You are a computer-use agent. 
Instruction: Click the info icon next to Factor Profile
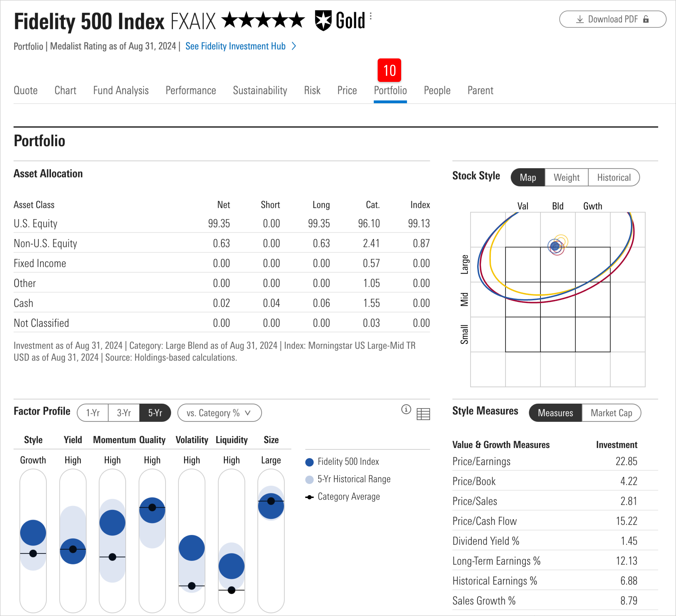[x=406, y=409]
